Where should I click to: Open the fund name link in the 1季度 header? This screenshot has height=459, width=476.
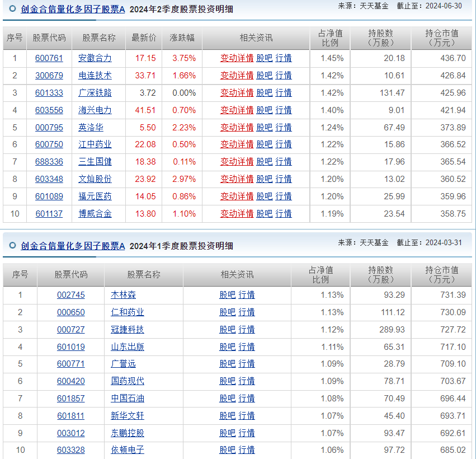point(73,246)
